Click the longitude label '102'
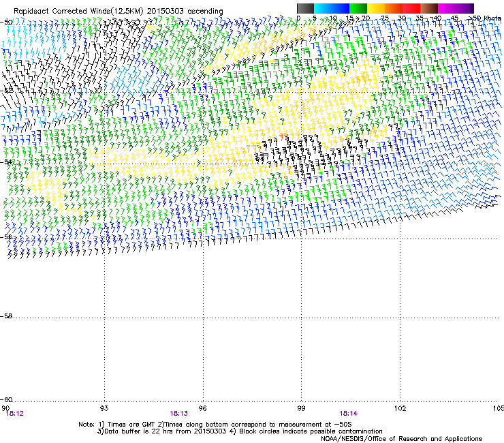Image resolution: width=504 pixels, height=443 pixels. tap(400, 408)
